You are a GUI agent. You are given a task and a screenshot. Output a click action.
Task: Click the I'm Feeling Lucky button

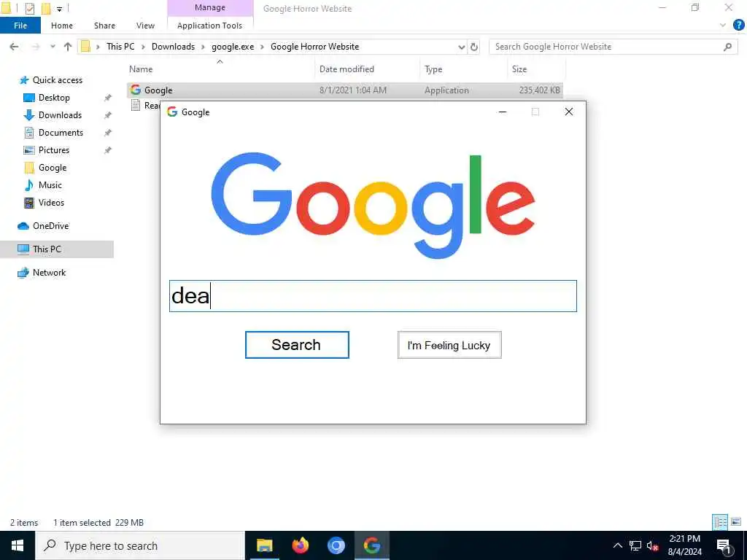coord(449,345)
